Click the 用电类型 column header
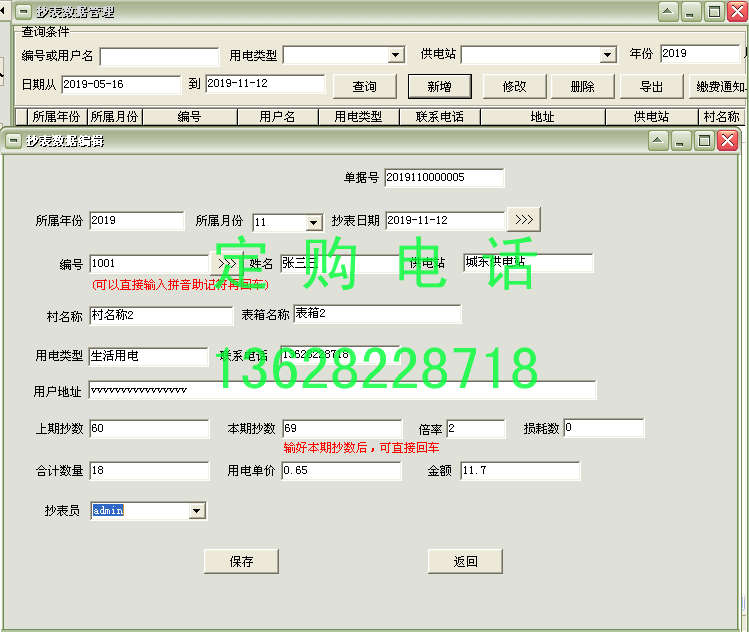Screen dimensions: 749x632 coord(358,117)
